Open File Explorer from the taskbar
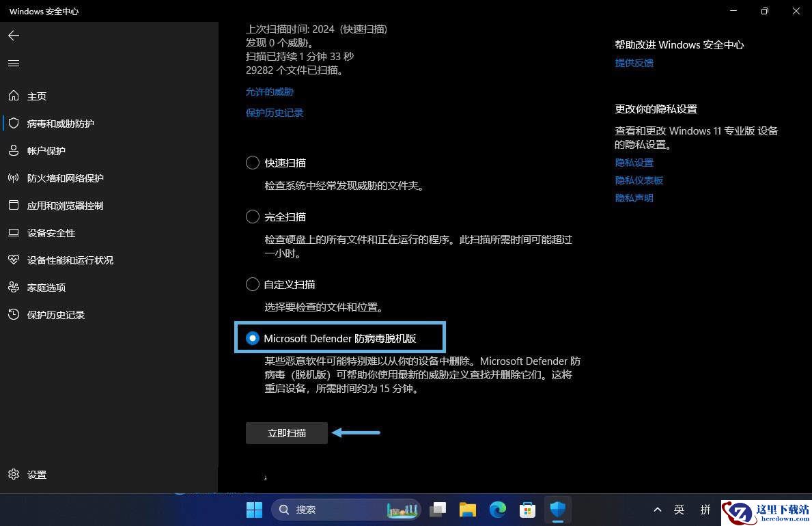Viewport: 812px width, 526px height. coord(468,510)
